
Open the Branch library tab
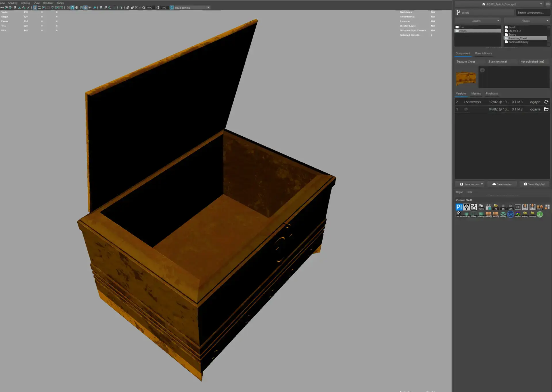click(x=483, y=53)
